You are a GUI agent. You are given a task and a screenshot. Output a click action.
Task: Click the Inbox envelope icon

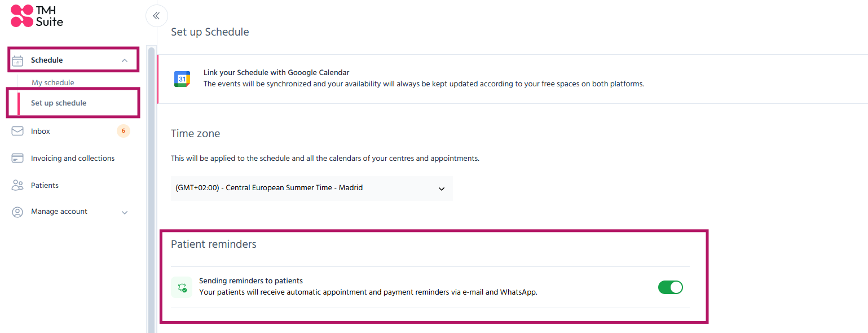[17, 131]
